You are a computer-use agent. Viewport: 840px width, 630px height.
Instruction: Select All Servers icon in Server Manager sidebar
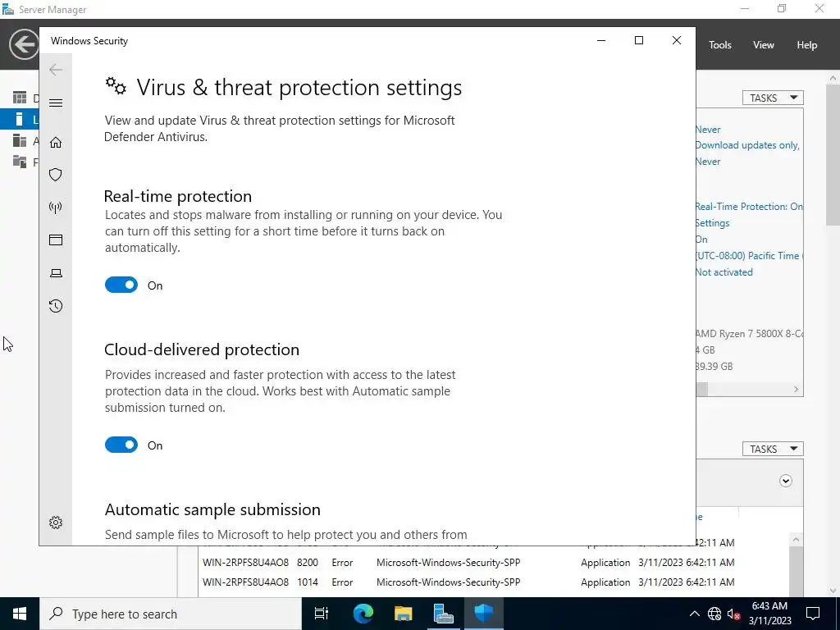(x=20, y=140)
